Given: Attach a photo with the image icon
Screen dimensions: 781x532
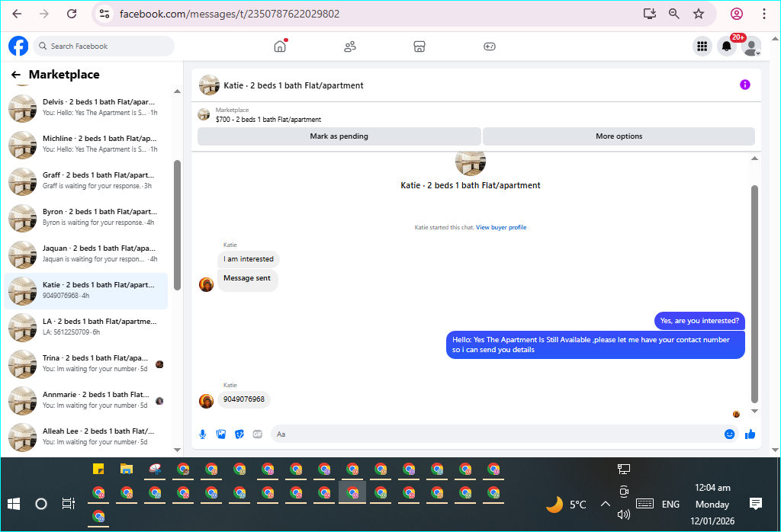Looking at the screenshot, I should (221, 434).
